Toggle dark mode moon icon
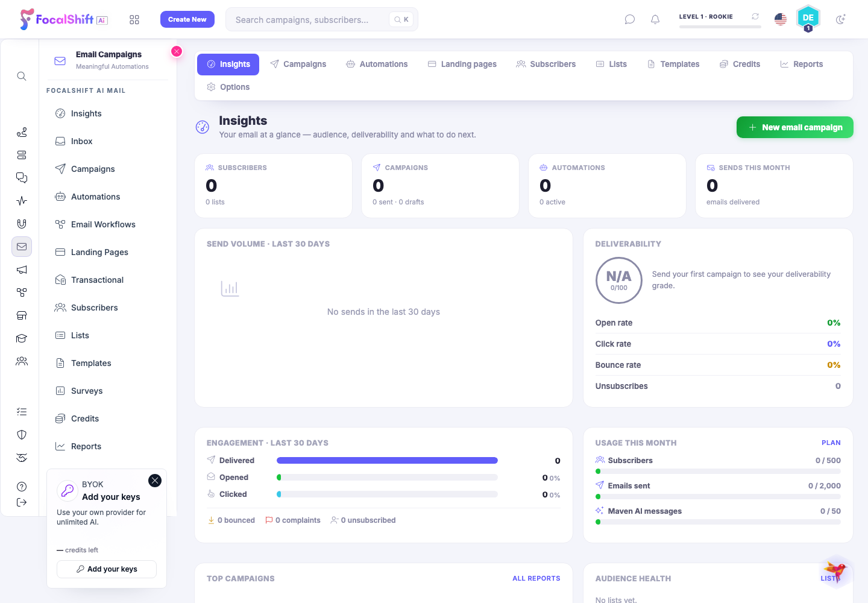This screenshot has width=868, height=603. 841,19
